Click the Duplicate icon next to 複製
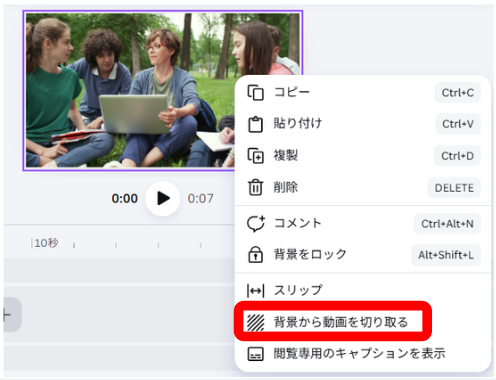The image size is (496, 380). (255, 156)
